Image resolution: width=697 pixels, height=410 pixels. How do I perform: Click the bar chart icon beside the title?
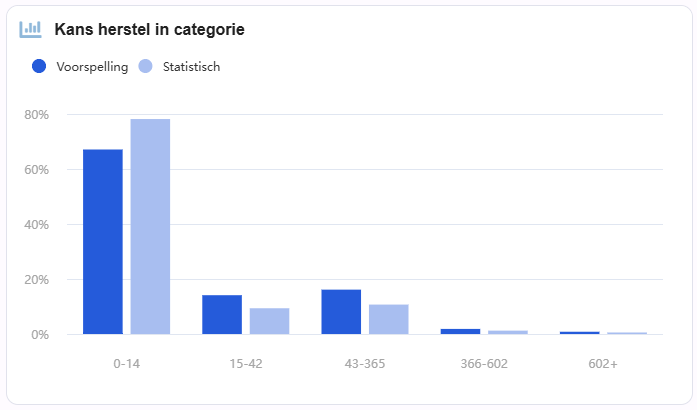tap(30, 29)
